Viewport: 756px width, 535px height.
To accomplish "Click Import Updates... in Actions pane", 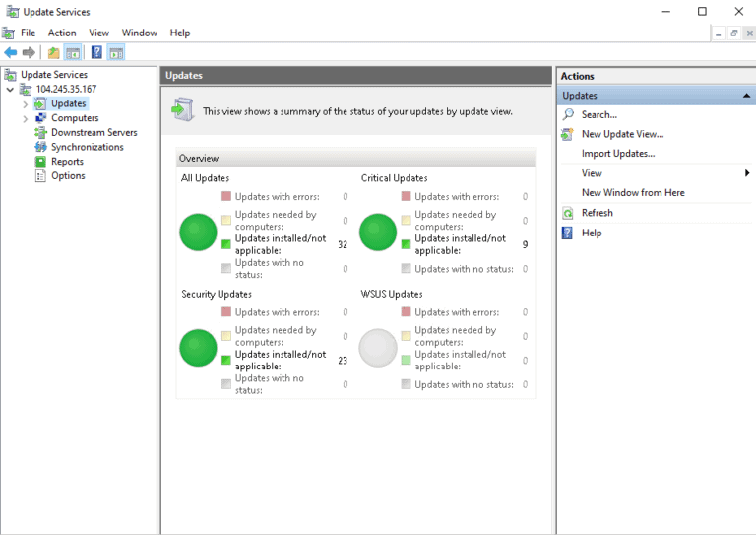I will tap(617, 154).
